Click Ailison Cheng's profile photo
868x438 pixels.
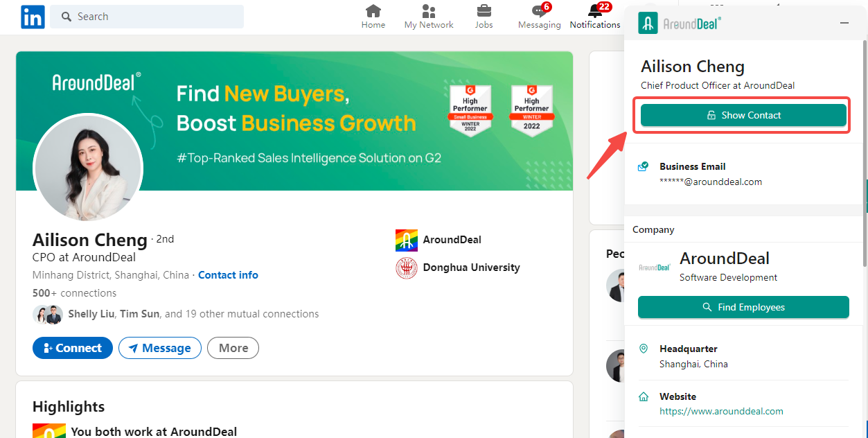[88, 168]
